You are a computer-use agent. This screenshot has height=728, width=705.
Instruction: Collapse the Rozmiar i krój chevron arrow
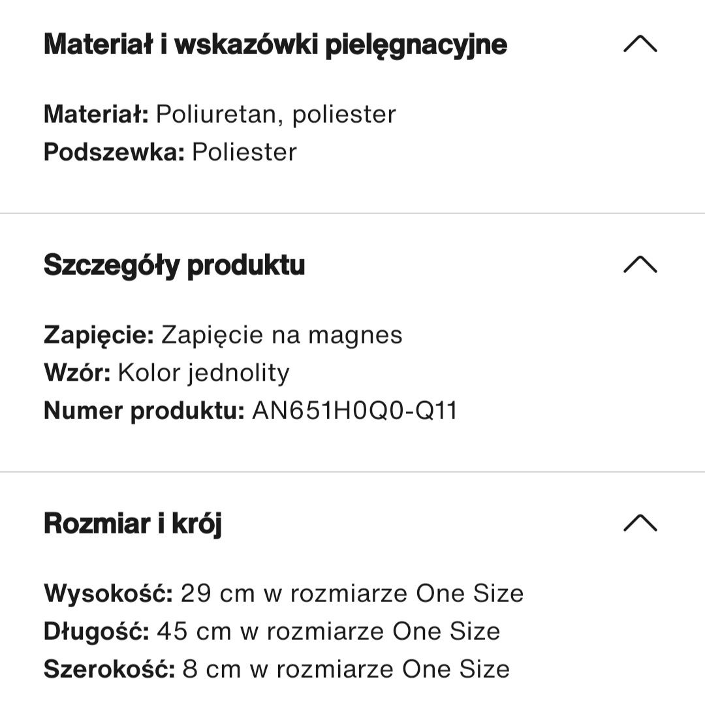pos(640,523)
